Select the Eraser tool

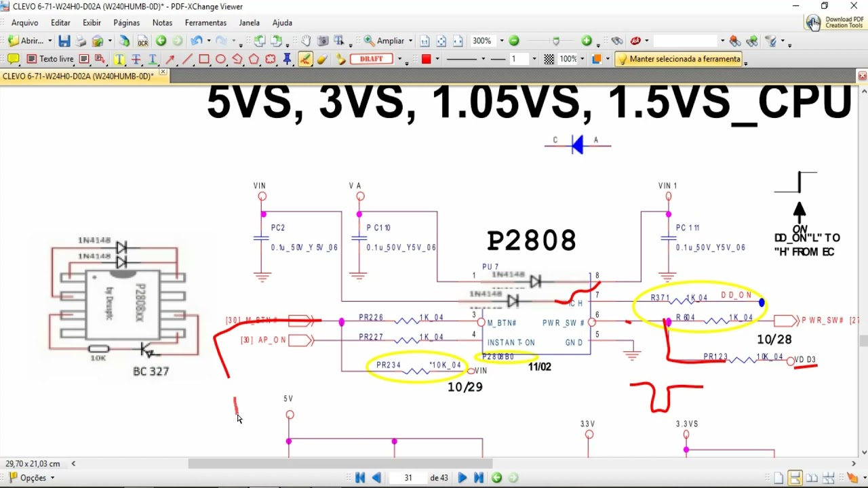tap(322, 59)
